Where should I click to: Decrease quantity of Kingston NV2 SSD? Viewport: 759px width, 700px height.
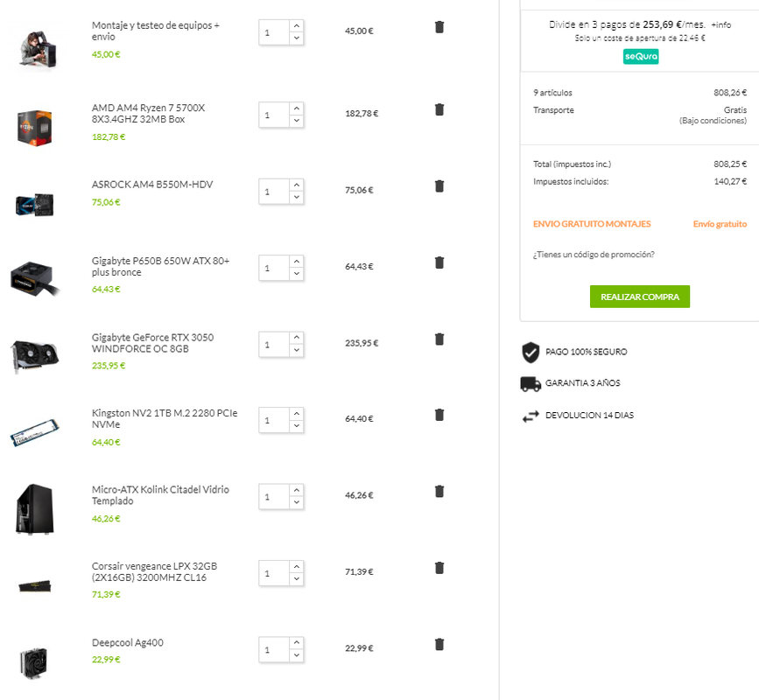click(x=296, y=426)
